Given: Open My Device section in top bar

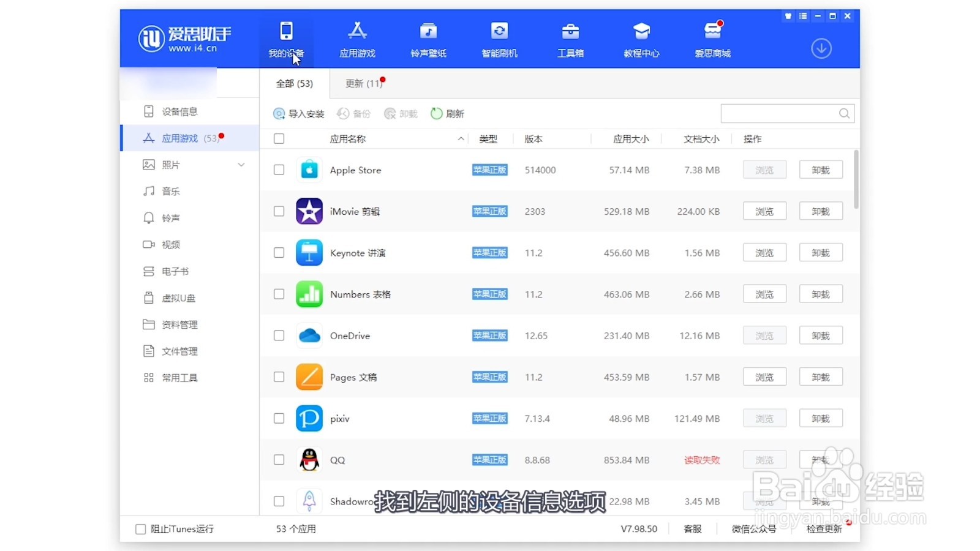Looking at the screenshot, I should [x=286, y=40].
